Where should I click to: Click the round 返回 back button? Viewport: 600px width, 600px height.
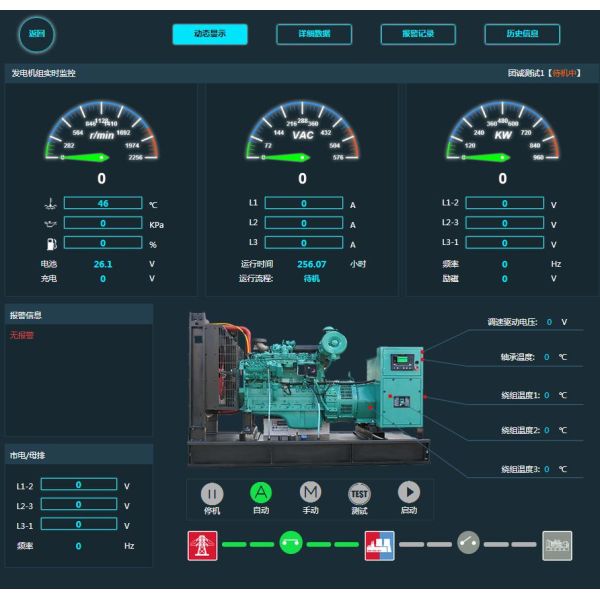pyautogui.click(x=37, y=35)
